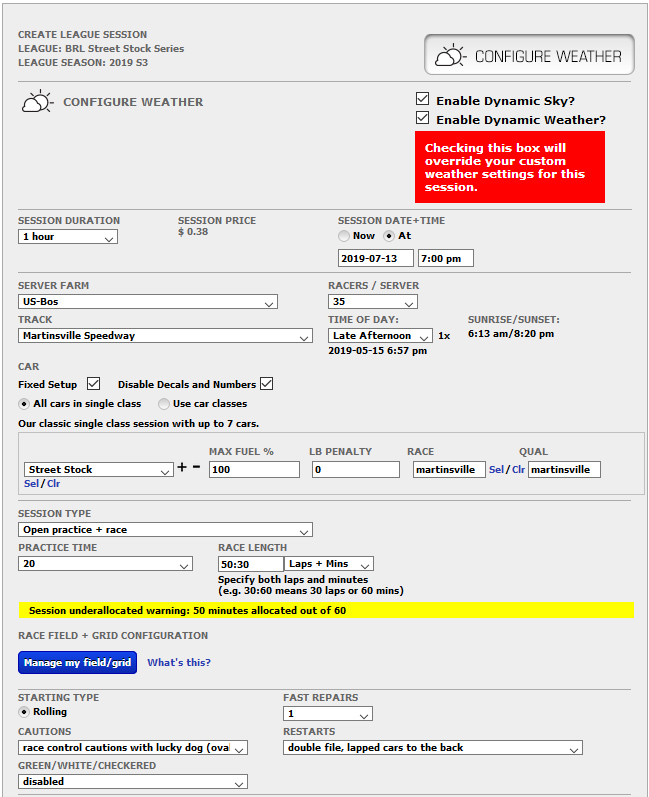Open the Track selection dropdown
The height and width of the screenshot is (797, 649).
[x=165, y=336]
